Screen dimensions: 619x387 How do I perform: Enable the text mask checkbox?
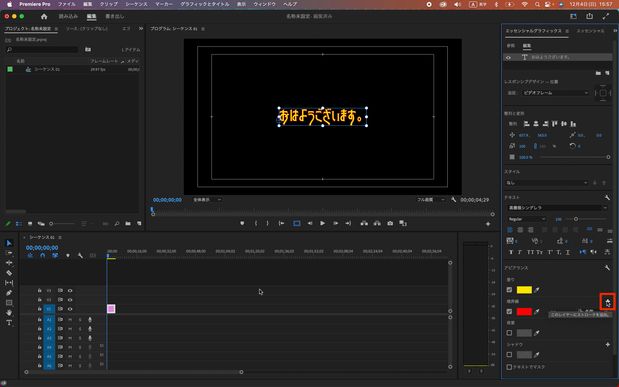[x=509, y=367]
